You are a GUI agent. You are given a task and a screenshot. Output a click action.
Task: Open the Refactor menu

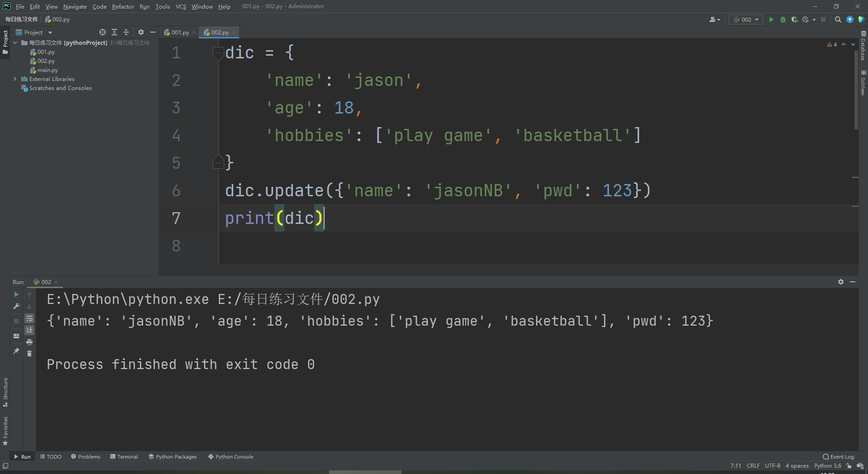pyautogui.click(x=123, y=6)
